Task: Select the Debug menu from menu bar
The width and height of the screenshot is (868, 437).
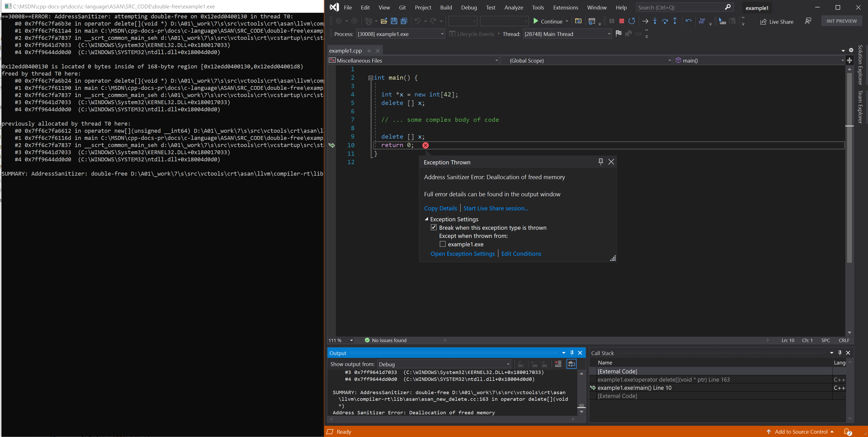Action: coord(468,7)
